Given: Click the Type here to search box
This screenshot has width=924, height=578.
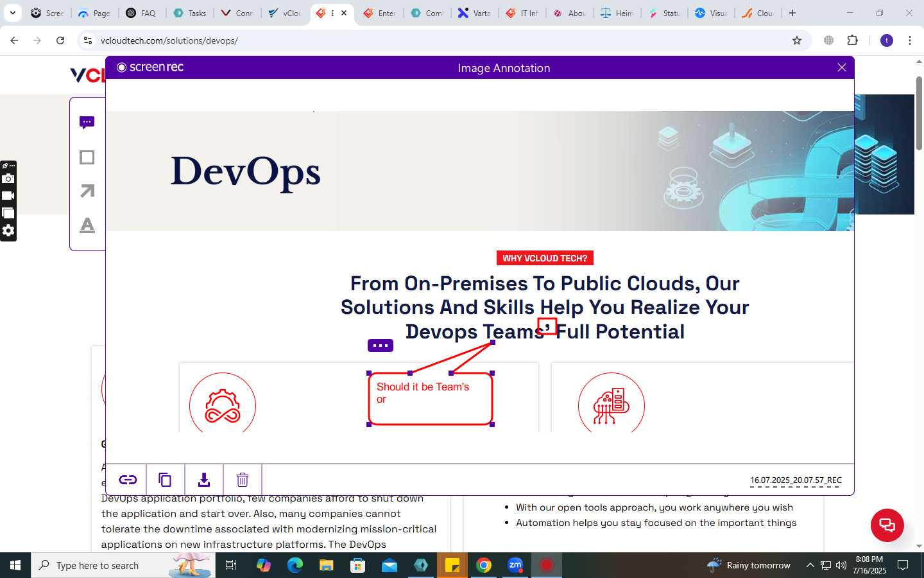Looking at the screenshot, I should point(123,565).
